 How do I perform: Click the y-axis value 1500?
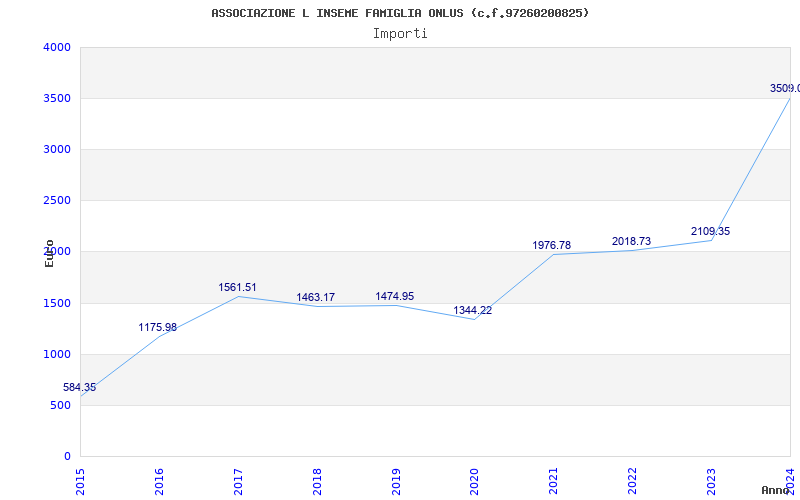57,304
